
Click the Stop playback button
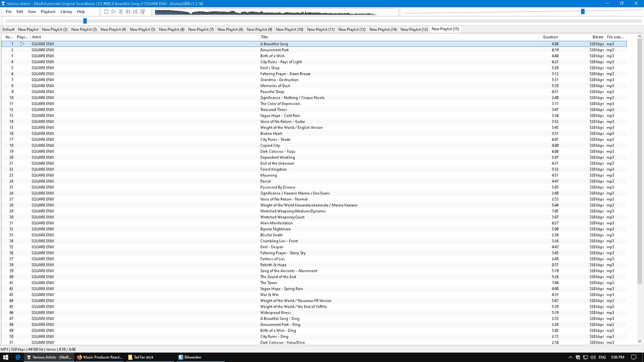106,12
